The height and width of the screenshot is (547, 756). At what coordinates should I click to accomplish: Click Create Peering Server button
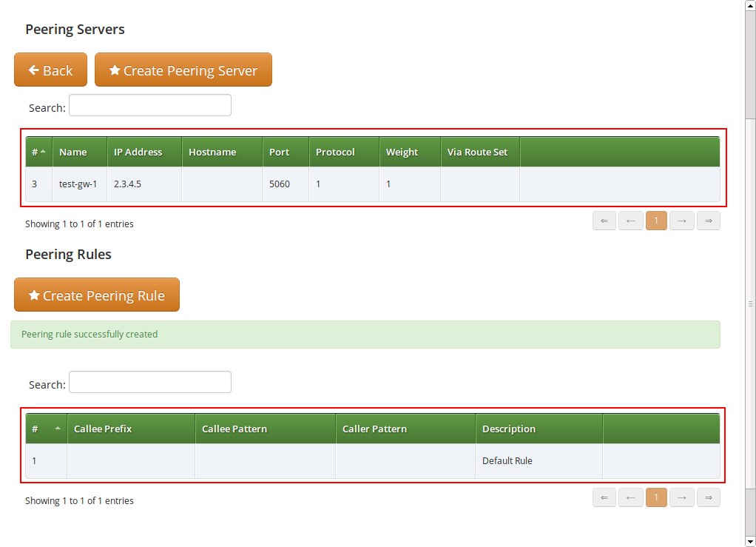pos(183,70)
